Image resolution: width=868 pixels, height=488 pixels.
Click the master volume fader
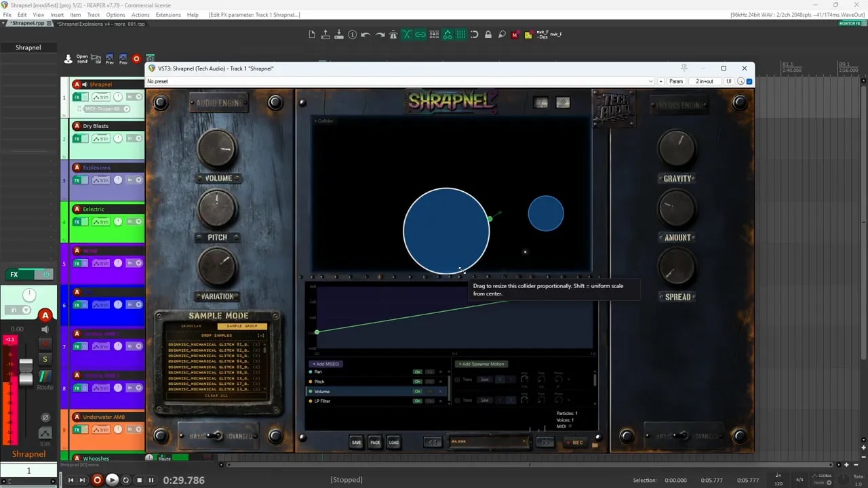26,371
